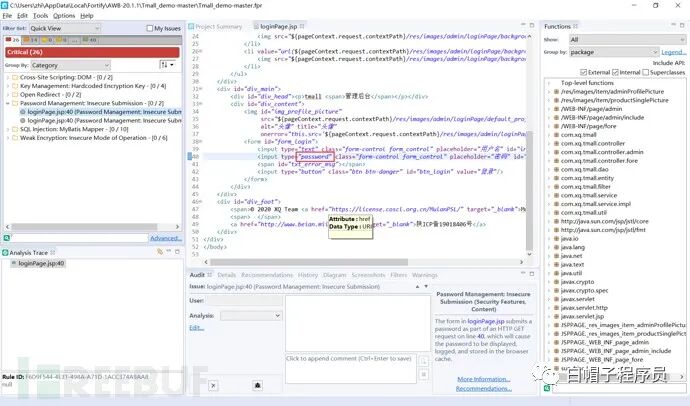Minimize the code editor panel
Viewport: 690px width, 406px height.
pos(523,26)
